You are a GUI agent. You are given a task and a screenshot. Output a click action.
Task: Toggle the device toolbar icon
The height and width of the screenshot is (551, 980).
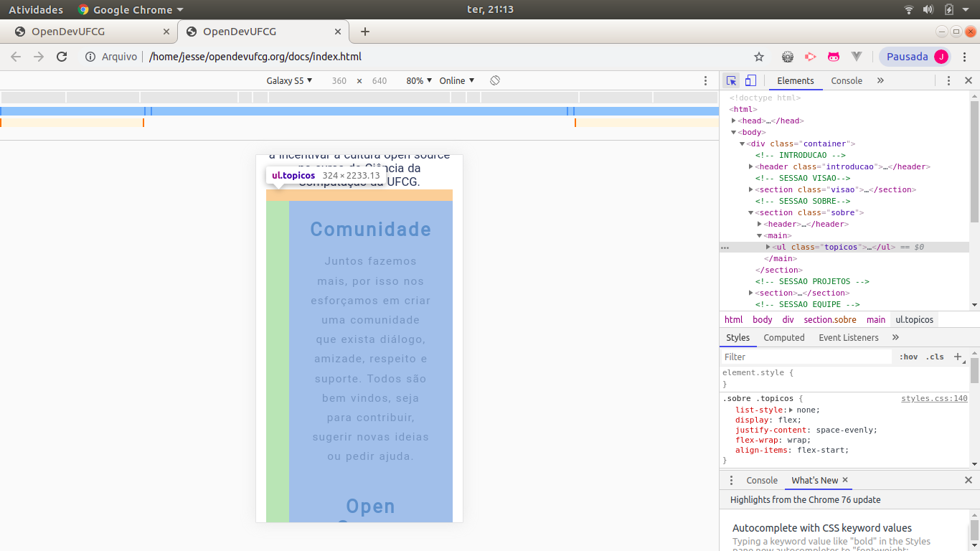pos(750,80)
